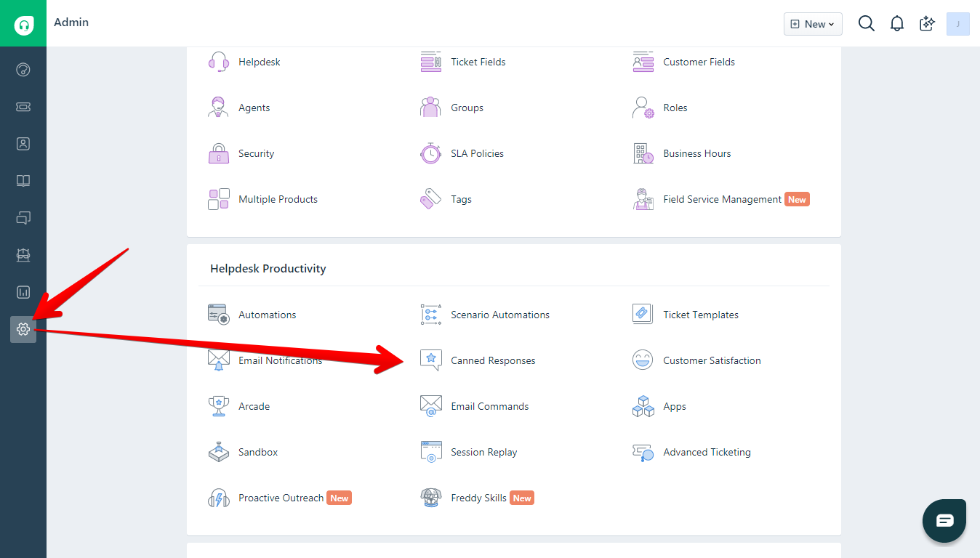Open the Advanced Ticketing link

(707, 452)
